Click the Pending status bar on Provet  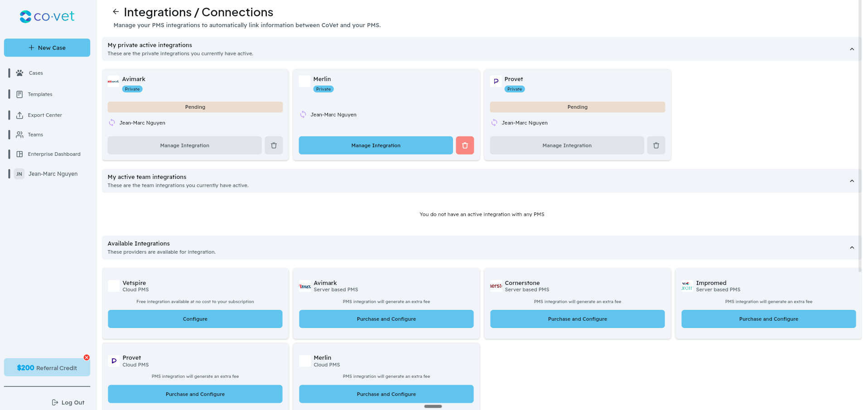(578, 107)
